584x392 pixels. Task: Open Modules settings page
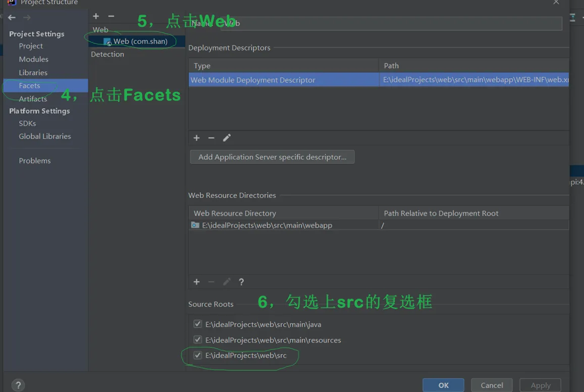[33, 60]
